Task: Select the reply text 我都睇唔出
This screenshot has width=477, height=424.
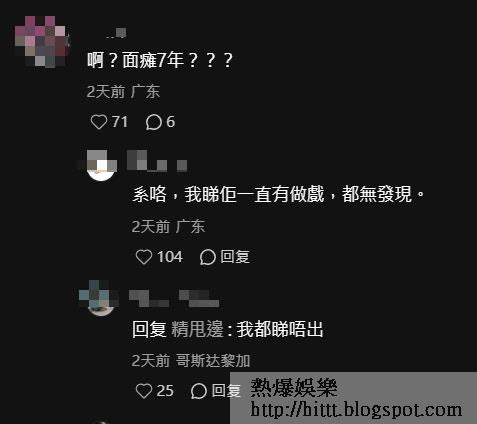Action: (280, 329)
